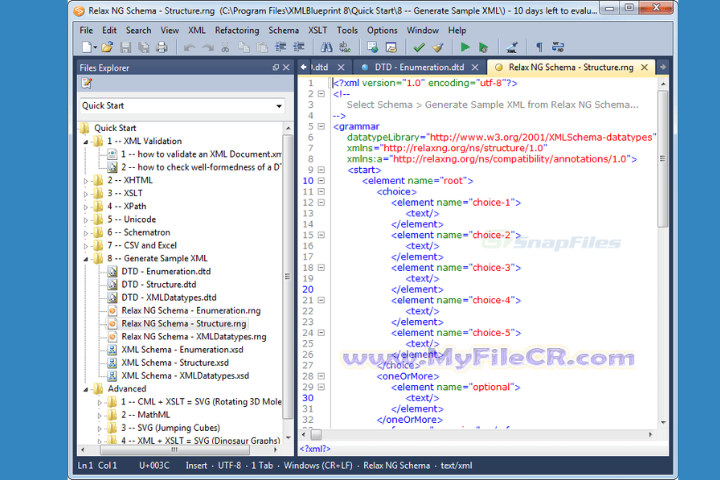Click the Files Explorer vertical scrollbar thumb

point(287,276)
